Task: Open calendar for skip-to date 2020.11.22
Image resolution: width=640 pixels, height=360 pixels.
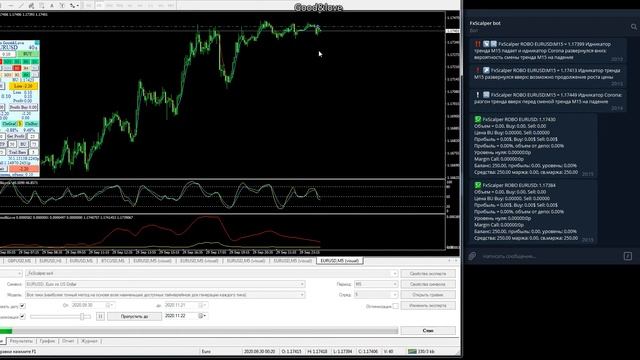Action: 202,316
